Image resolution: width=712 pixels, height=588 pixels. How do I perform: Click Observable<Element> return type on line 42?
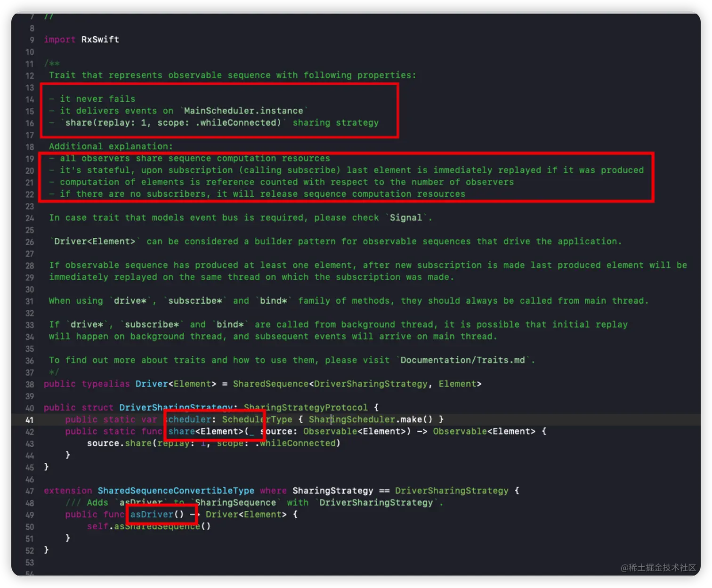coord(484,431)
